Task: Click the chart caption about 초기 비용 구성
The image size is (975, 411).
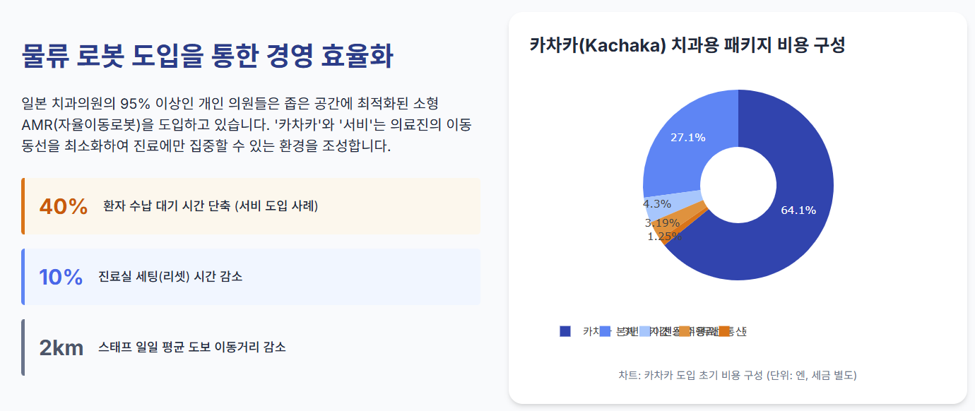Action: pyautogui.click(x=738, y=376)
